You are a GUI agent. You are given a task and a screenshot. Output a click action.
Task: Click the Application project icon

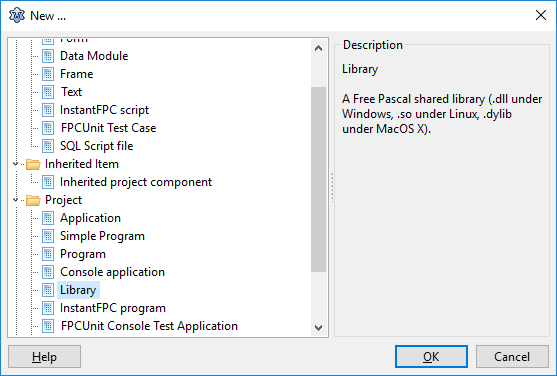click(x=48, y=218)
